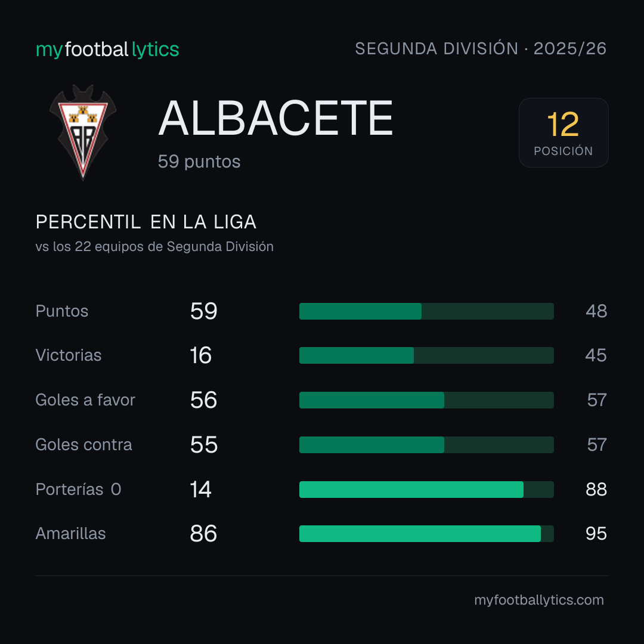Click the Victorias value 16

201,355
